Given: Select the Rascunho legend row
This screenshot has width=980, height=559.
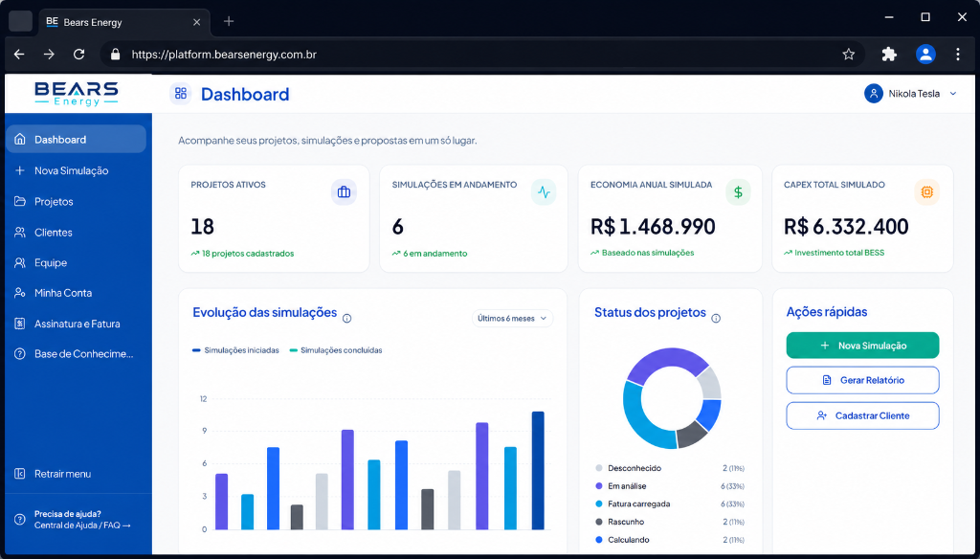Looking at the screenshot, I should tap(669, 522).
